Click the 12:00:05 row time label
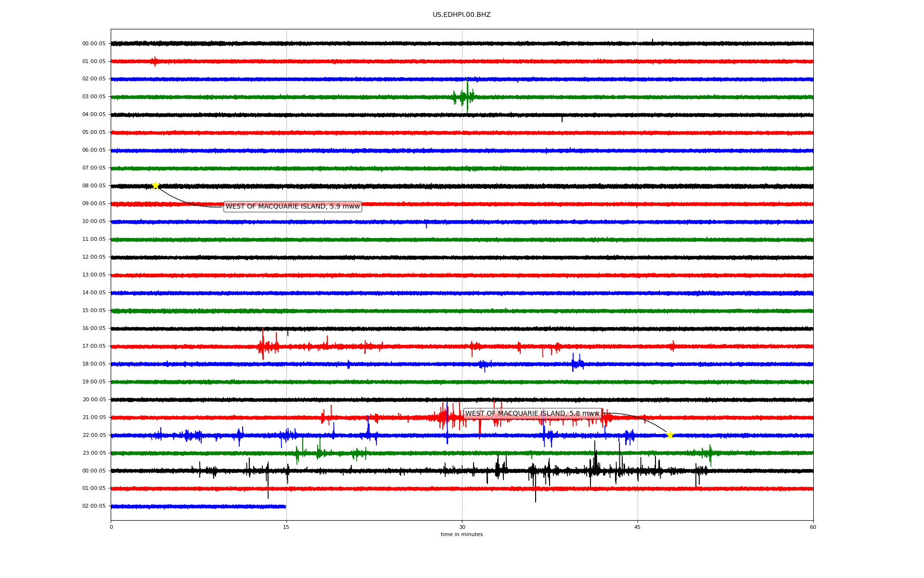Image resolution: width=924 pixels, height=578 pixels. 94,257
